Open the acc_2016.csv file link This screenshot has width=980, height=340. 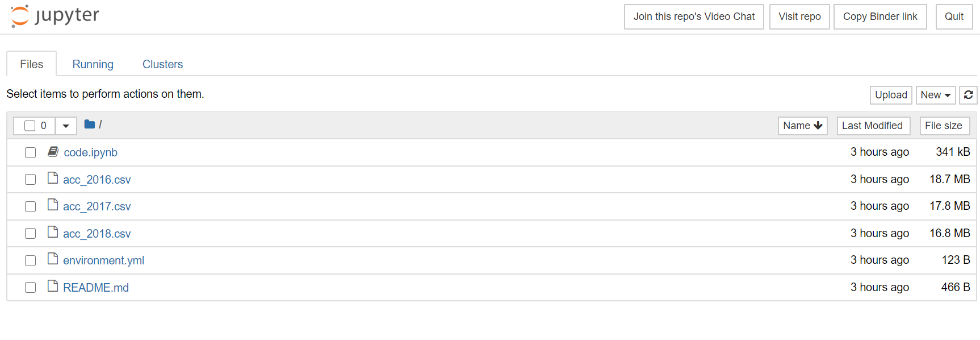click(x=97, y=180)
